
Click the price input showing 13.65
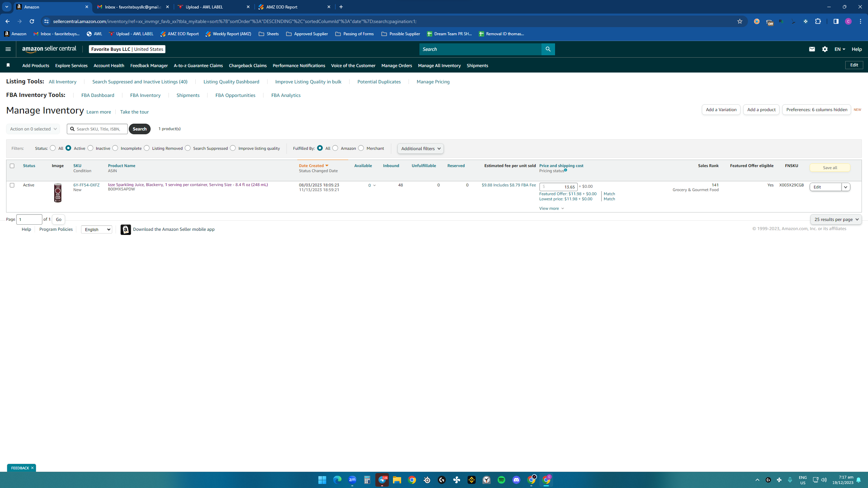(558, 187)
